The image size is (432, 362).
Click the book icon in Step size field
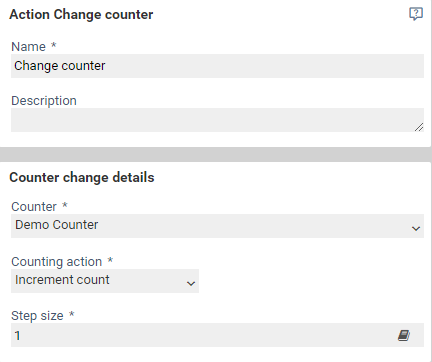pos(404,335)
